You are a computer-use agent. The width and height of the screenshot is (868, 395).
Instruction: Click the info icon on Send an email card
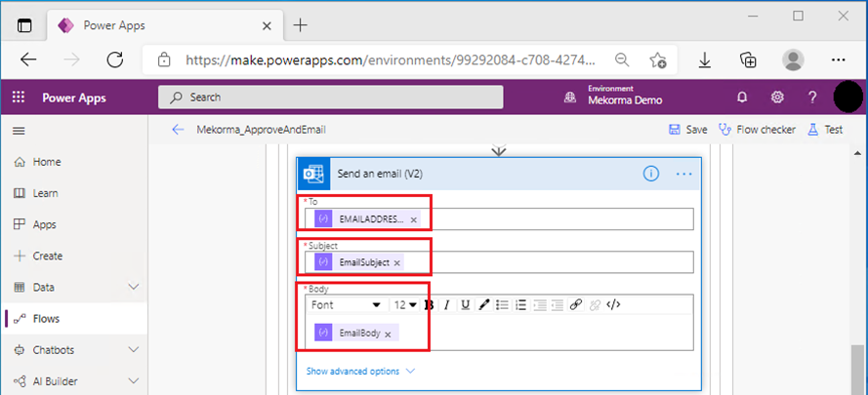651,174
